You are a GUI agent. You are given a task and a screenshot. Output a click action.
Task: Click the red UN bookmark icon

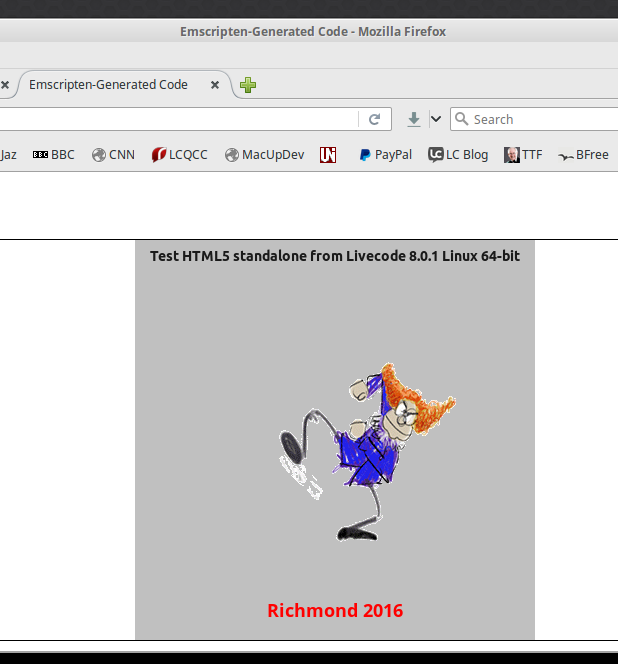tap(328, 155)
